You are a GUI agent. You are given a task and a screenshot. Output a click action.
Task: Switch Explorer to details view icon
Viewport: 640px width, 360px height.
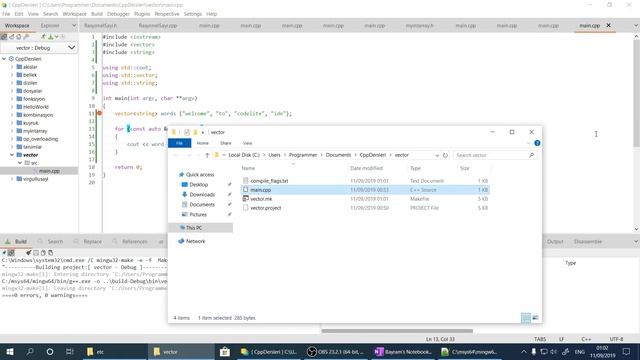click(526, 318)
